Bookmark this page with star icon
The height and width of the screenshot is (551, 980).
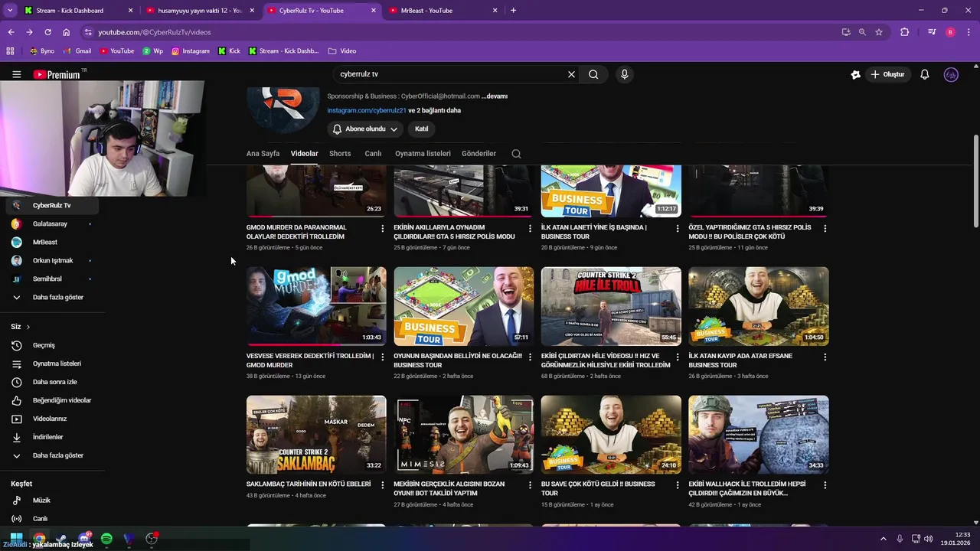point(879,32)
